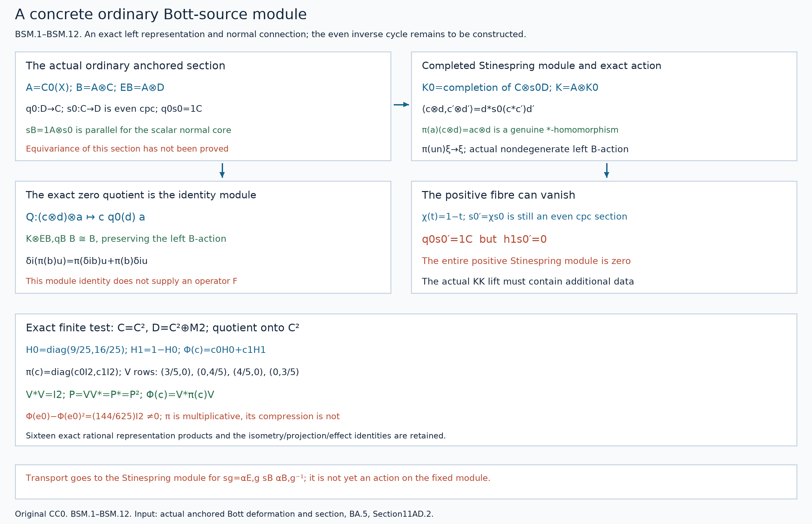Click derivation rule 'δi(π(b)u)=π(δib)u+π(b)δiu'
This screenshot has width=812, height=524.
tap(87, 261)
